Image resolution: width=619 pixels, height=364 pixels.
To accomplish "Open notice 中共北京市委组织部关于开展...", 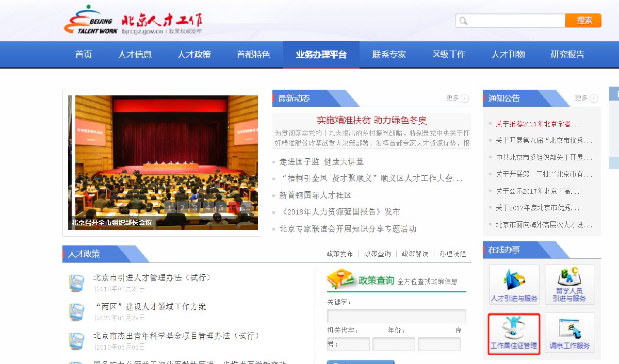I will (544, 157).
